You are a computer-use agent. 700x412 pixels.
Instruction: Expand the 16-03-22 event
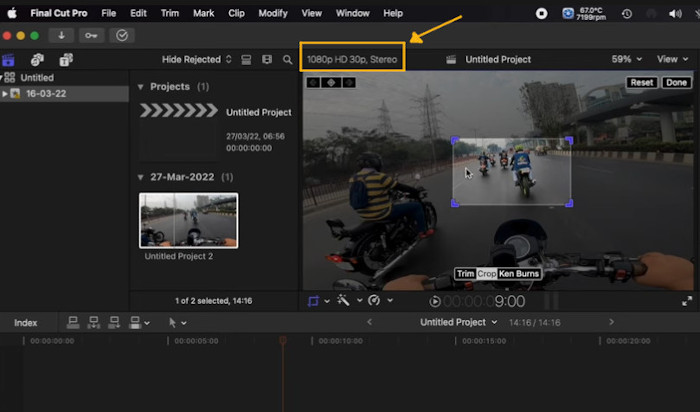[x=4, y=94]
